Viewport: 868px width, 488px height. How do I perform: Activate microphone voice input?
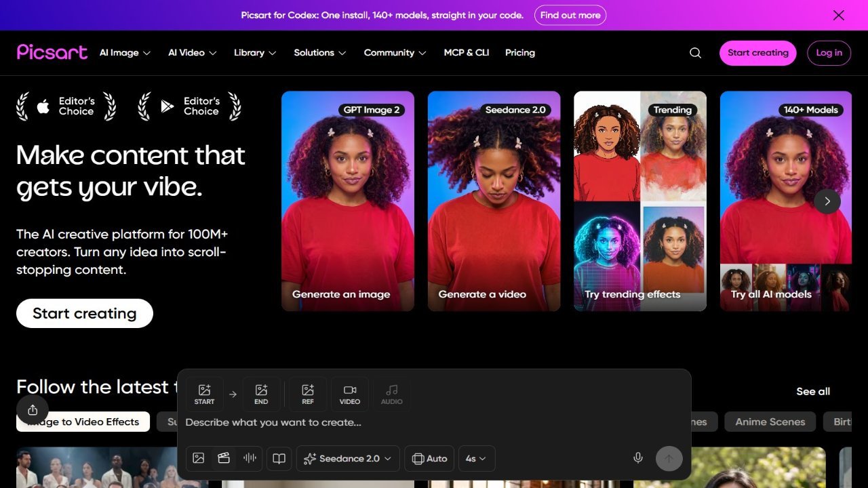638,458
